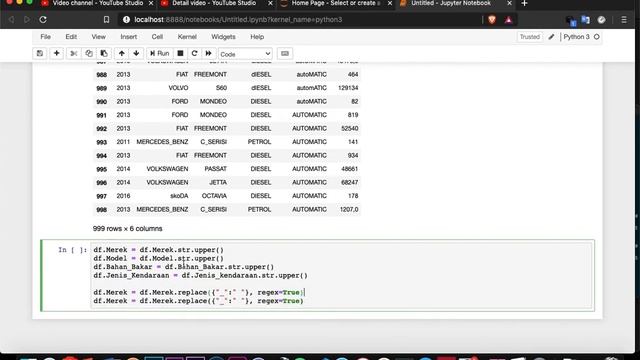
Task: Go back in browser history
Action: pyautogui.click(x=11, y=20)
